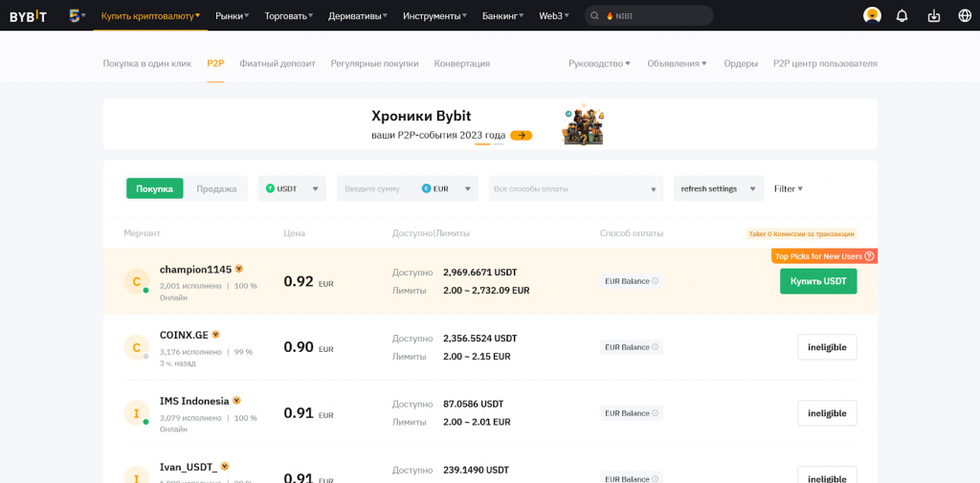
Task: Click the 0.92 EUR price
Action: click(309, 282)
